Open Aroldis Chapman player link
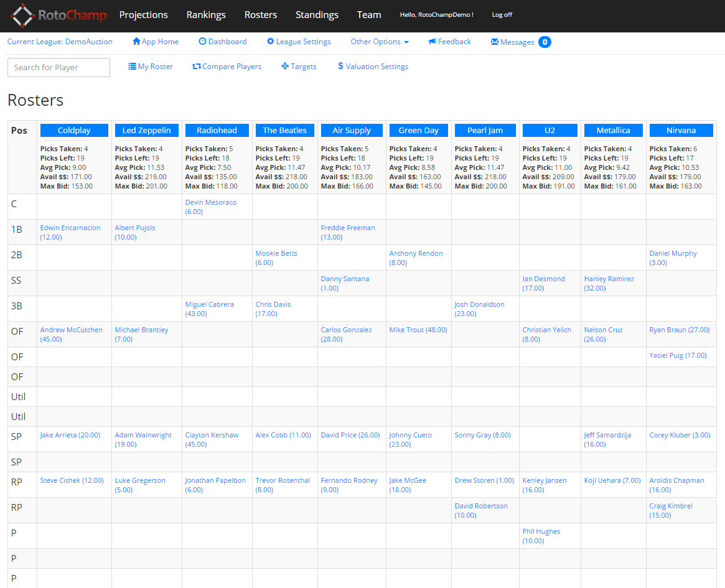 point(677,485)
